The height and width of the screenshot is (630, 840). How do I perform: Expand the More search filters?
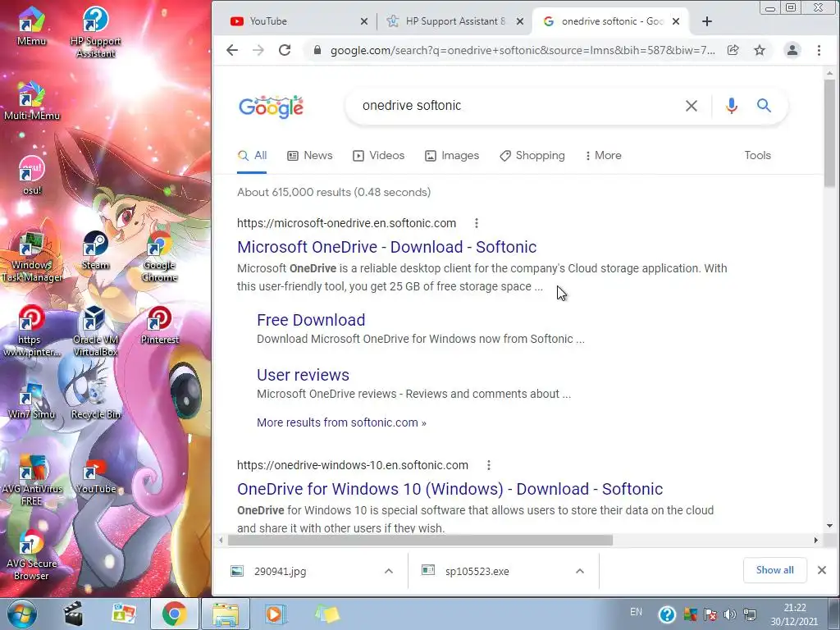tap(603, 155)
